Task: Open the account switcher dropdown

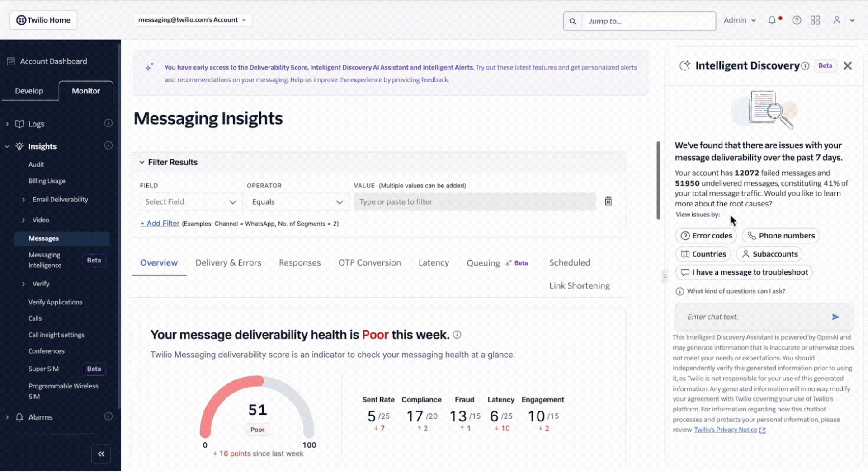Action: pyautogui.click(x=193, y=20)
